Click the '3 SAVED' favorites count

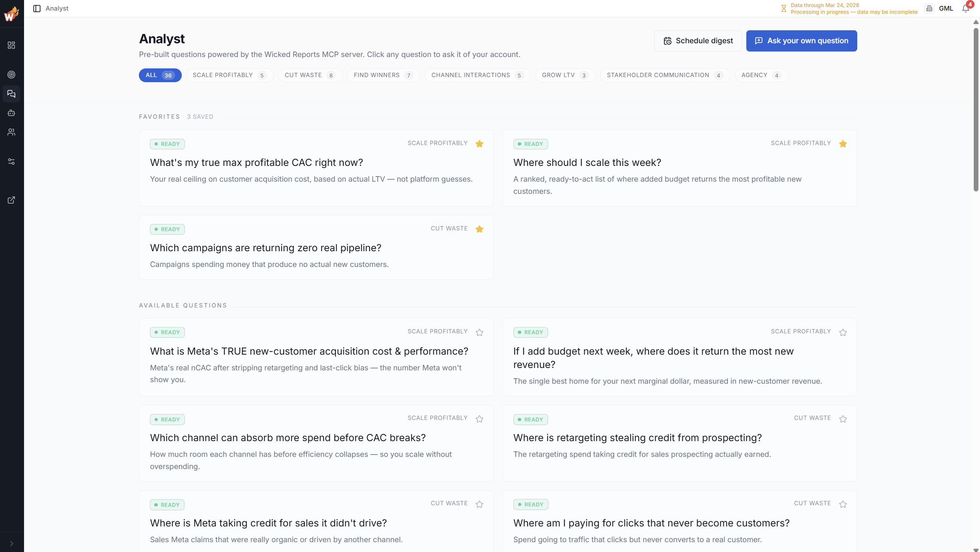tap(200, 117)
